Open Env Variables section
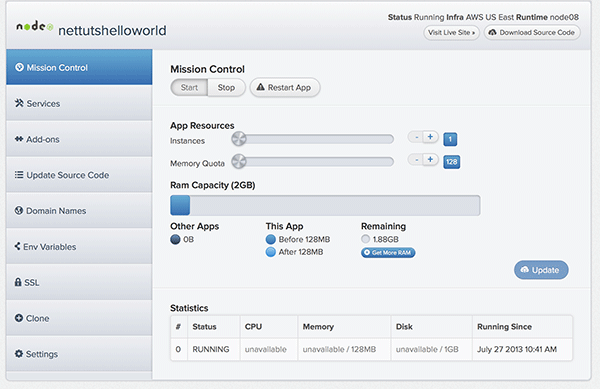The image size is (600, 389). pos(79,247)
